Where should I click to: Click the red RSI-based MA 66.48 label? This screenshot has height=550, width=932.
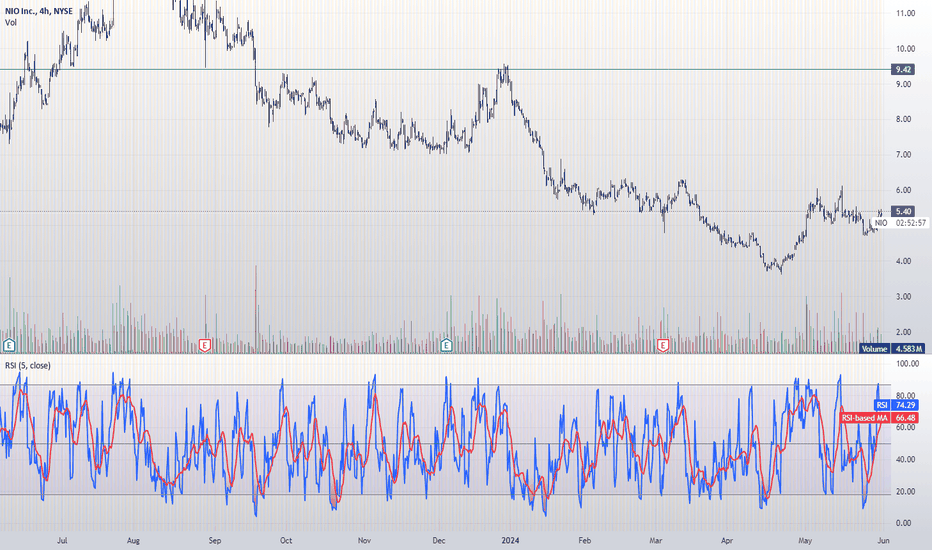point(880,418)
